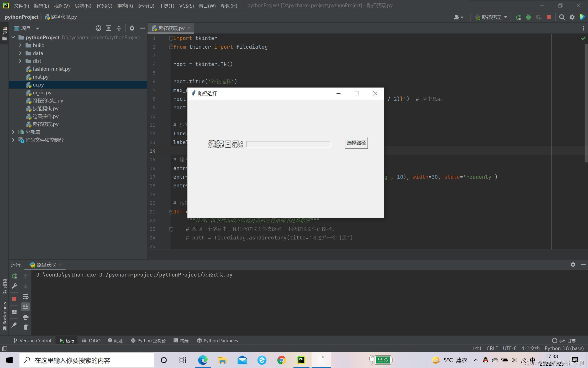Viewport: 588px width, 368px height.
Task: Toggle scroll-to-end button in Run panel
Action: (x=25, y=307)
